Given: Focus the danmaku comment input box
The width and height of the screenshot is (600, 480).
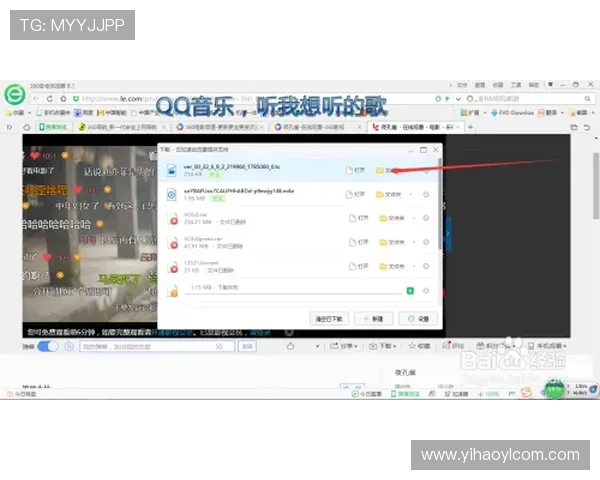Looking at the screenshot, I should pyautogui.click(x=157, y=346).
